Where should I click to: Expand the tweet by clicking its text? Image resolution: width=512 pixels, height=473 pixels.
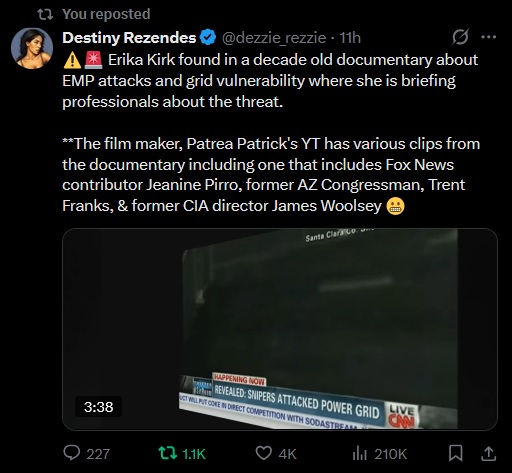point(271,133)
